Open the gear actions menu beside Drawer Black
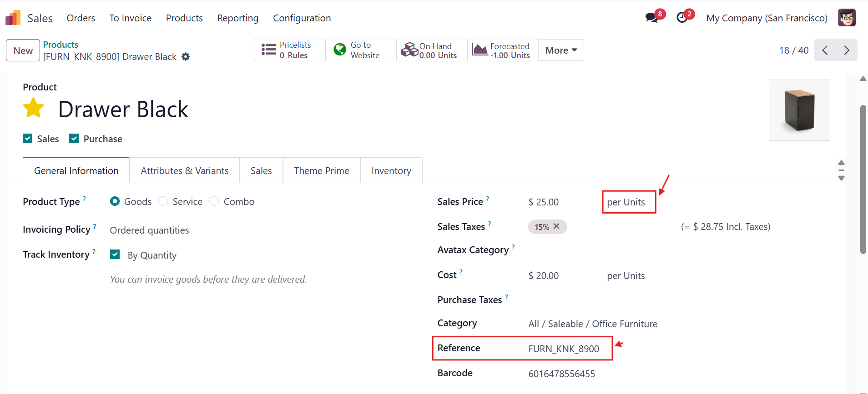Viewport: 868px width, 394px height. tap(186, 57)
